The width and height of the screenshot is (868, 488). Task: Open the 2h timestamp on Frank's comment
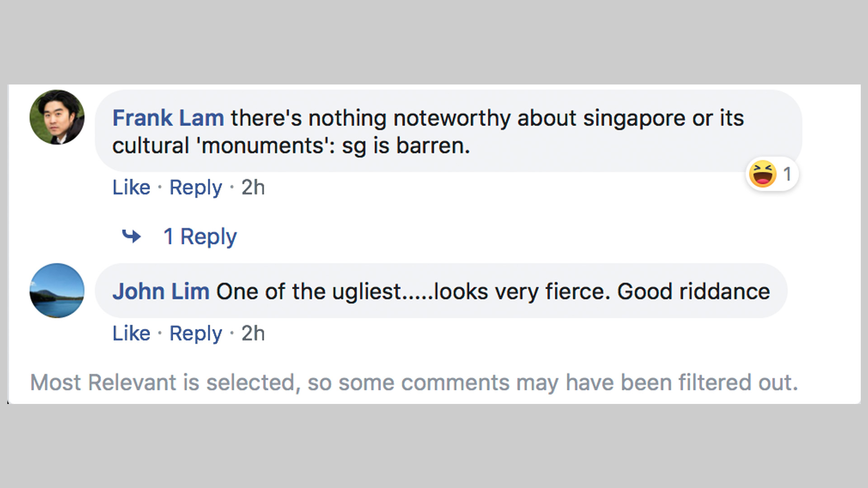(x=253, y=187)
